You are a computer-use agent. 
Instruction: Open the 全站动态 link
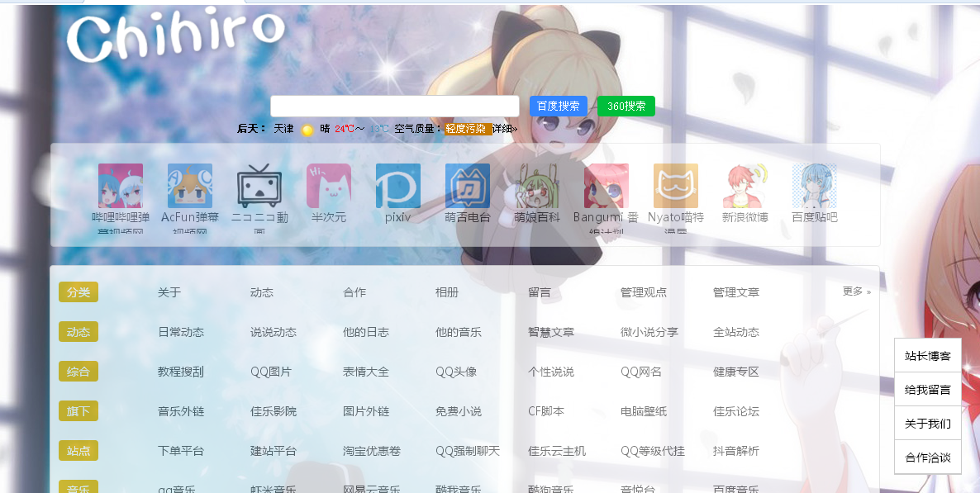pyautogui.click(x=735, y=332)
